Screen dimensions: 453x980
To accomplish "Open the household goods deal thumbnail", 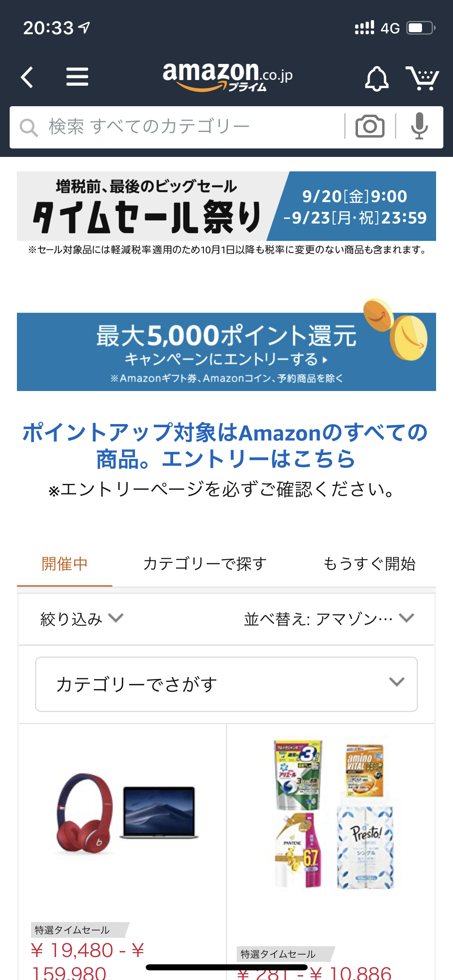I will pyautogui.click(x=333, y=813).
